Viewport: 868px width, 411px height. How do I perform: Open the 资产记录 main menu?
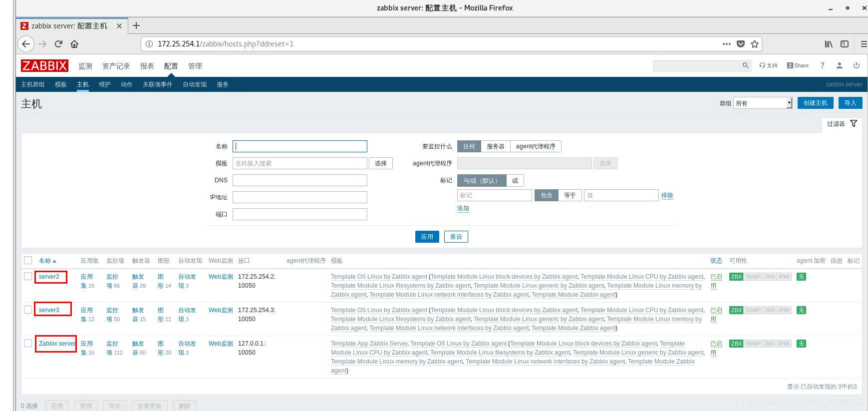point(116,66)
